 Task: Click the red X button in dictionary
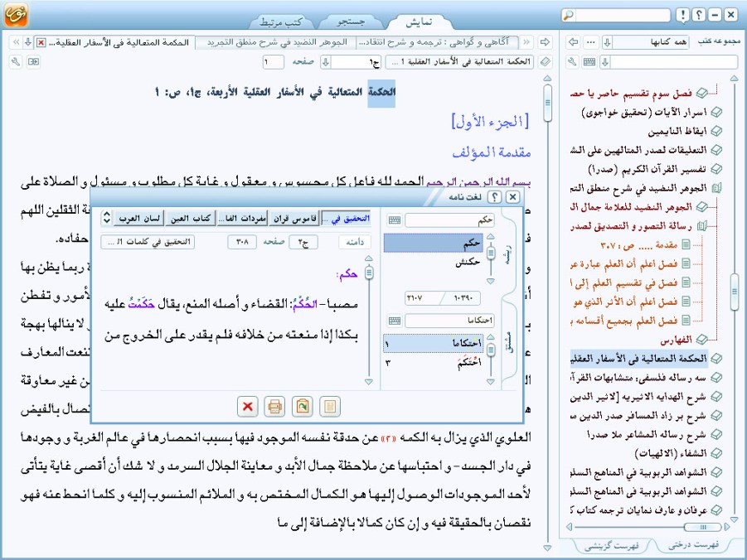point(247,407)
